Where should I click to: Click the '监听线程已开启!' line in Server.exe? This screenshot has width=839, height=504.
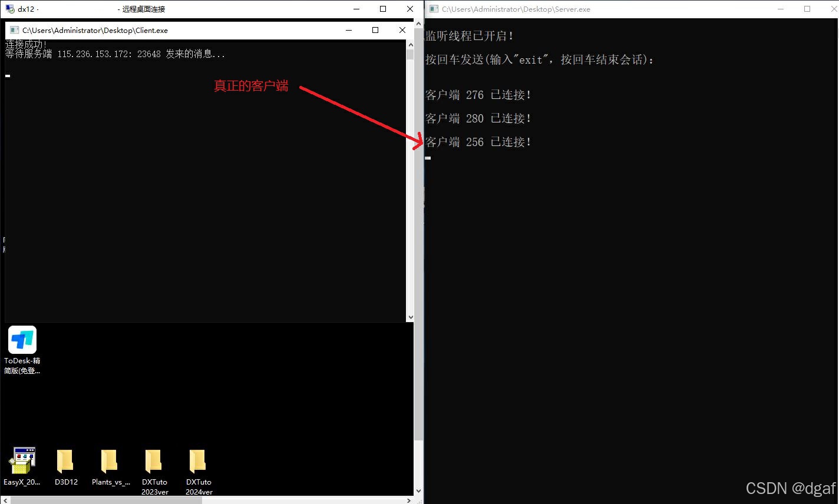[x=470, y=36]
